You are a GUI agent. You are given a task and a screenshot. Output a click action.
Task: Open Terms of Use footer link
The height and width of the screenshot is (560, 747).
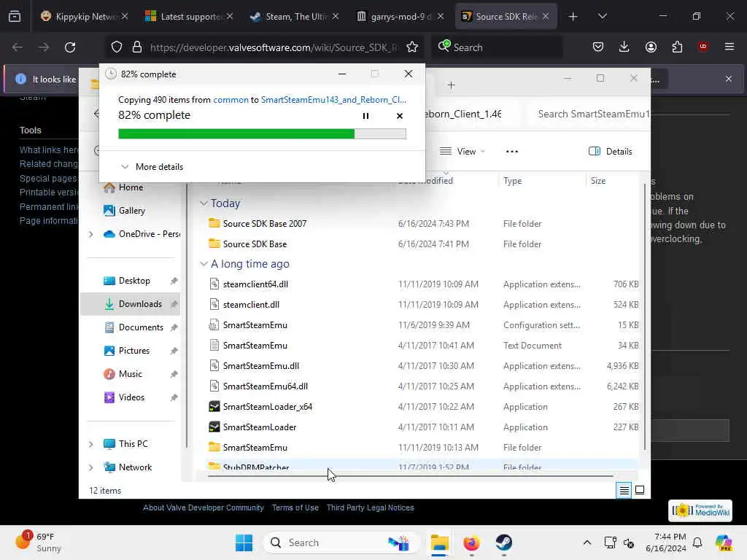[x=295, y=507]
